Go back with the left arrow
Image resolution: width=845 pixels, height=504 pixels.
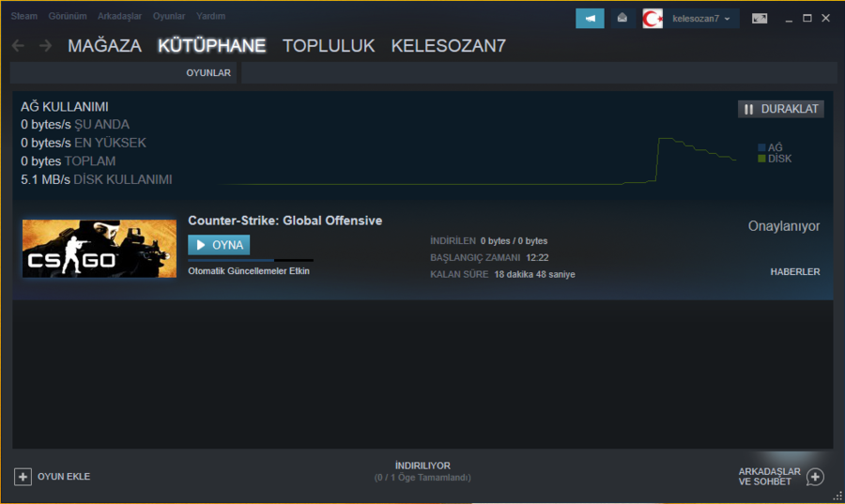(x=19, y=46)
